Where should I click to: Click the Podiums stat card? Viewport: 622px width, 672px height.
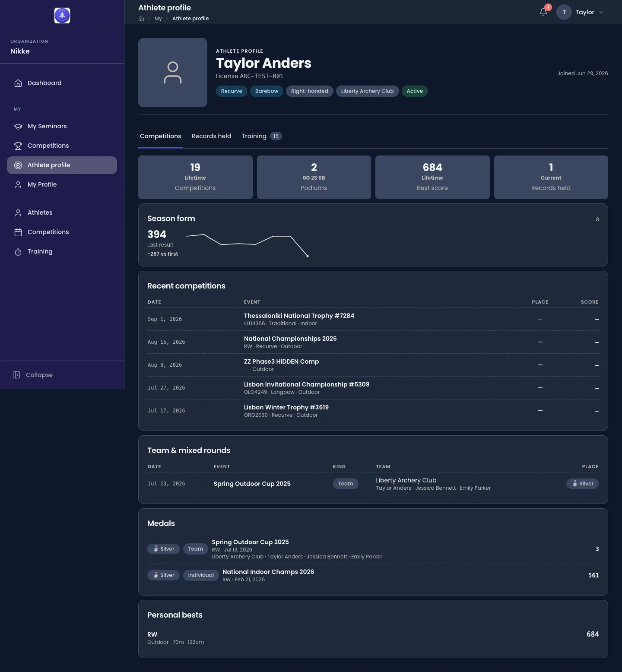click(x=314, y=177)
